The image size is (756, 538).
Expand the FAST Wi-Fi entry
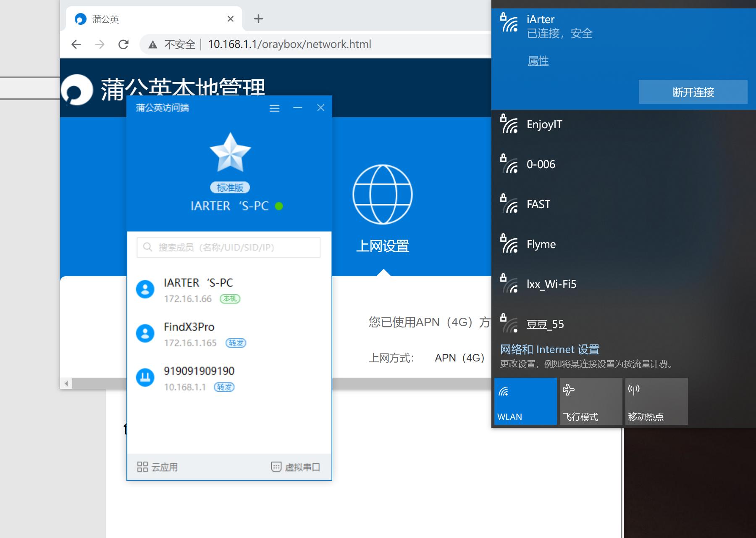point(539,204)
